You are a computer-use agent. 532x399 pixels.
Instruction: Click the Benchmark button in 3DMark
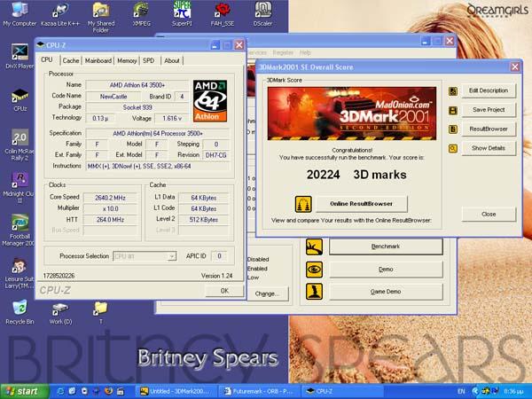(386, 246)
